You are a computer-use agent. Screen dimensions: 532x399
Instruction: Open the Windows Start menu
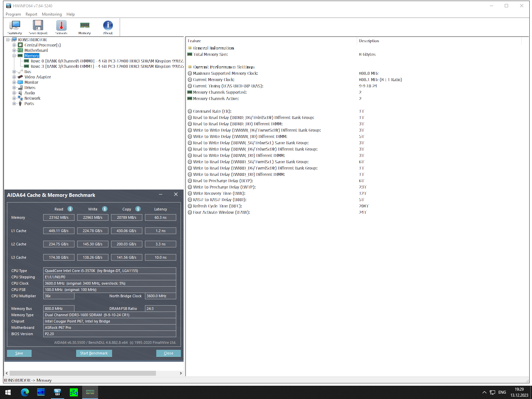[x=8, y=392]
